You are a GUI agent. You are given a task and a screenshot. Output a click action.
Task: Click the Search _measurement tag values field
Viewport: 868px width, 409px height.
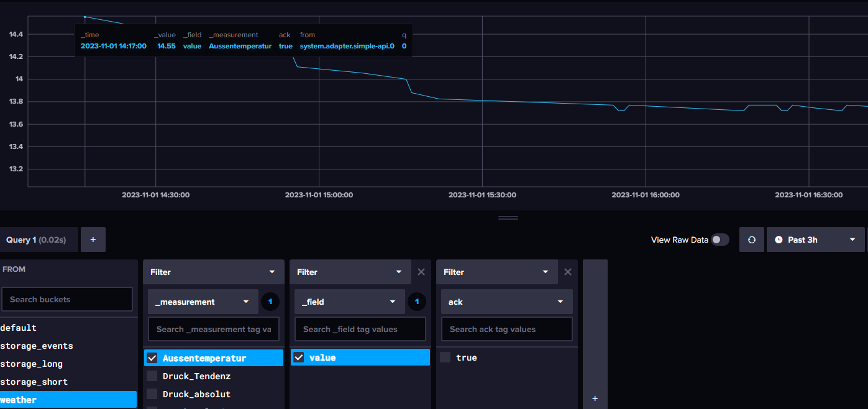coord(214,329)
